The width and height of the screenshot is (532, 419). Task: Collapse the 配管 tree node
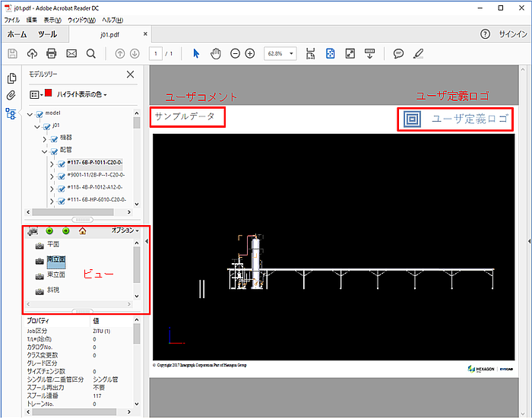tap(44, 151)
